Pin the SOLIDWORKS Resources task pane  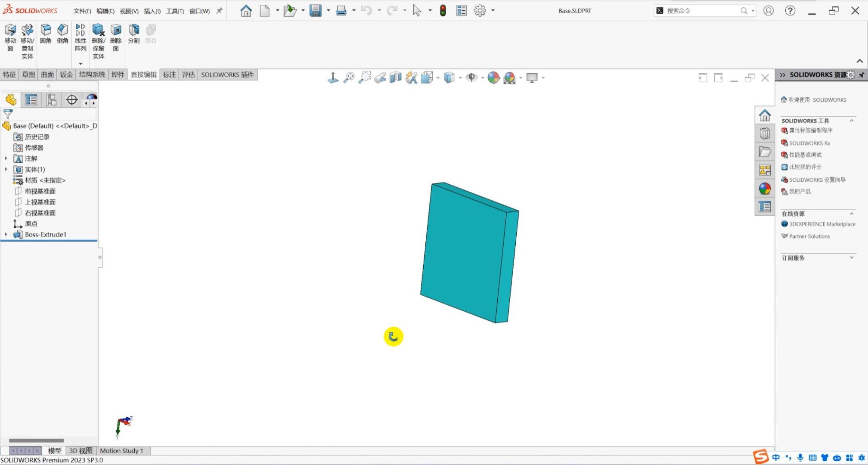click(861, 75)
